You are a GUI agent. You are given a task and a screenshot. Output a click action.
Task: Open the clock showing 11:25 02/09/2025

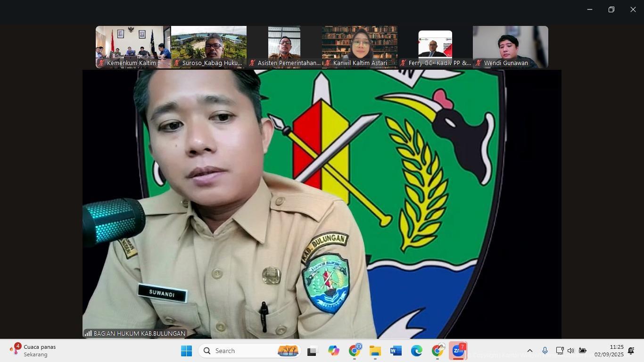click(x=609, y=351)
